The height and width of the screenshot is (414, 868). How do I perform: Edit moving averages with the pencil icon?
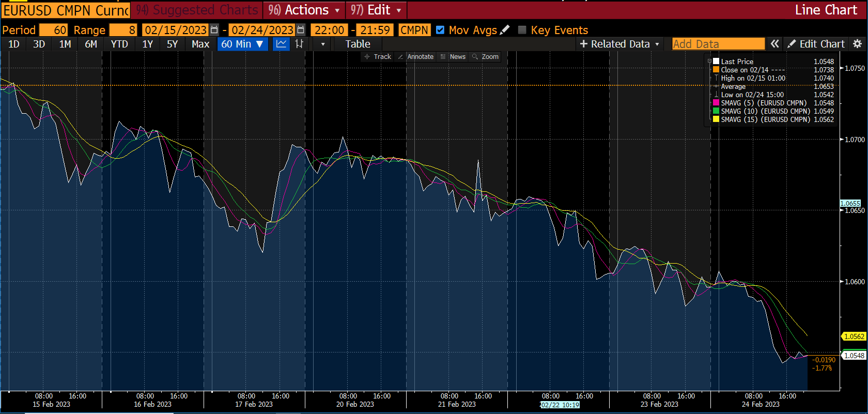(505, 30)
